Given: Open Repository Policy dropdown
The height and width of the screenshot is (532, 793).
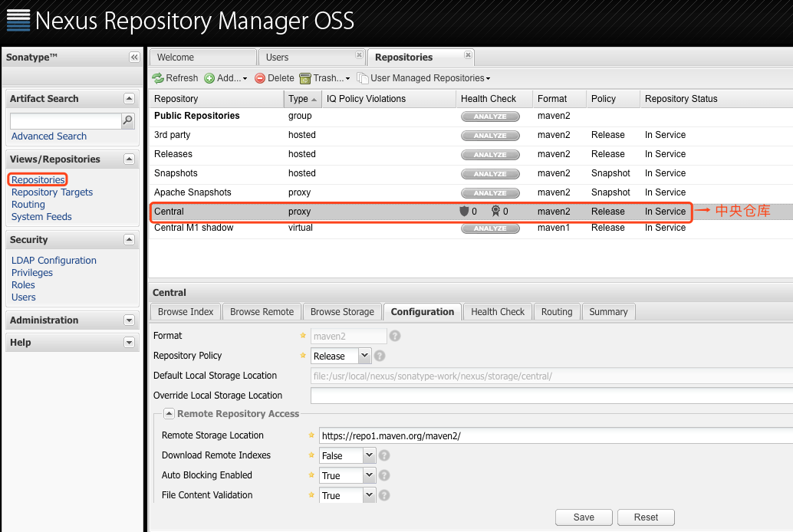Looking at the screenshot, I should point(364,356).
